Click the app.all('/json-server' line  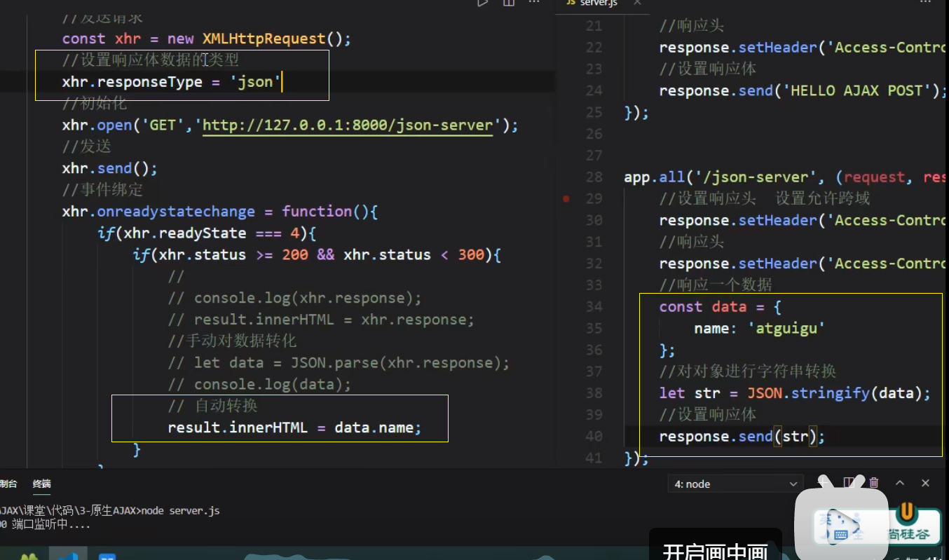[x=786, y=177]
